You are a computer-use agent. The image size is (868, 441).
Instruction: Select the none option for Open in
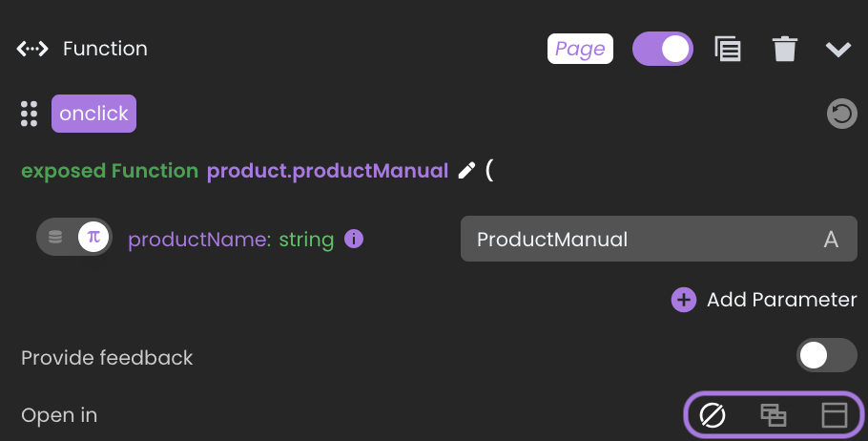pyautogui.click(x=713, y=415)
